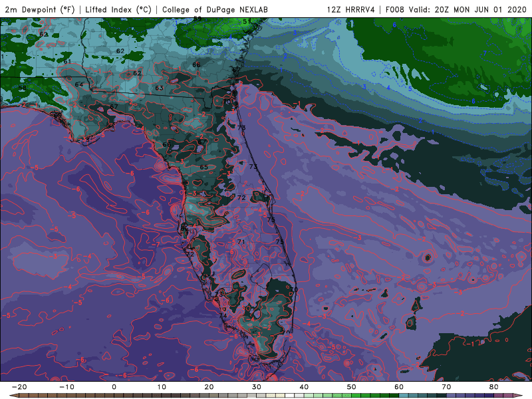The image size is (532, 399).
Task: Click the '-10' colorbar scale label
Action: [66, 387]
